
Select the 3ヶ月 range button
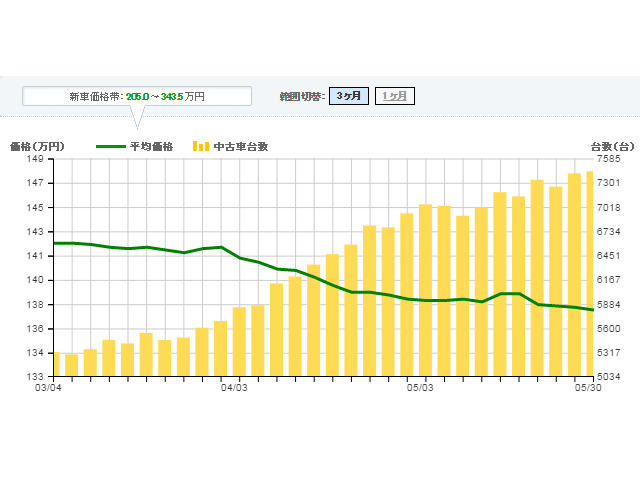click(x=348, y=96)
